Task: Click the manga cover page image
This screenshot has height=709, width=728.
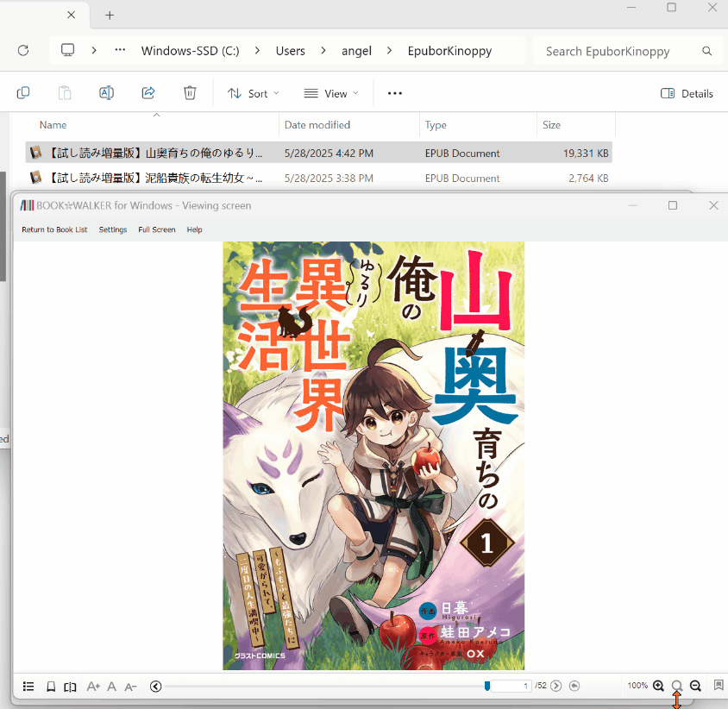Action: coord(373,455)
